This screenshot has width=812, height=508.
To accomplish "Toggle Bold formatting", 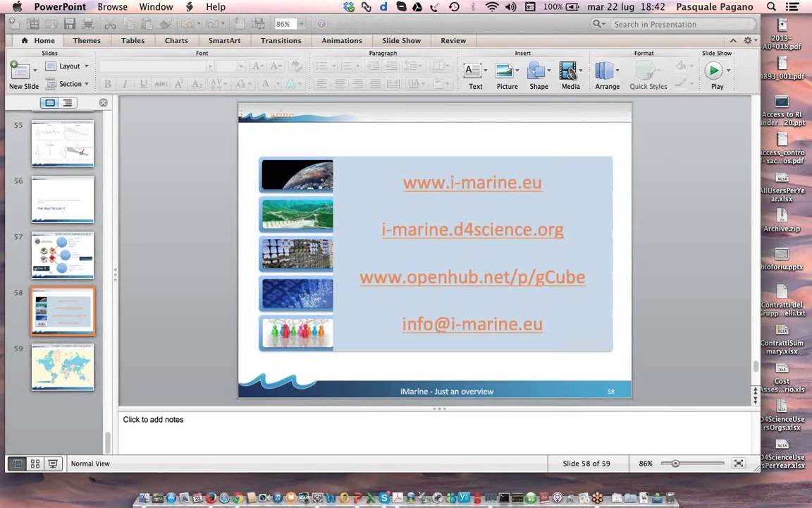I will 108,83.
